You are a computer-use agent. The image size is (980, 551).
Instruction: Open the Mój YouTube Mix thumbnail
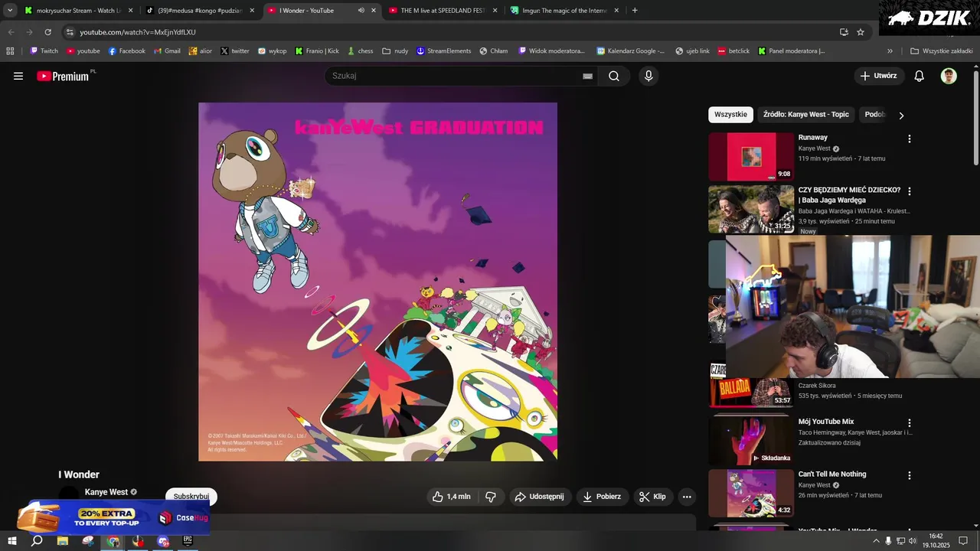(x=751, y=441)
